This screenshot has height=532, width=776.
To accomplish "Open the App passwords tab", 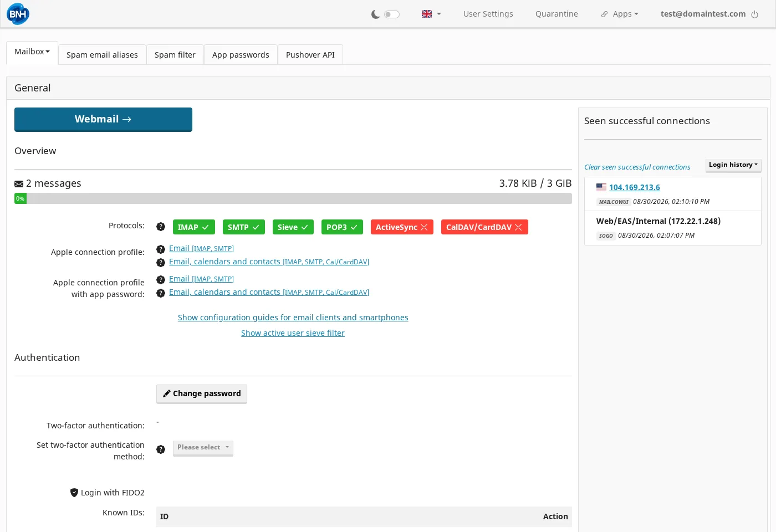I will point(241,55).
